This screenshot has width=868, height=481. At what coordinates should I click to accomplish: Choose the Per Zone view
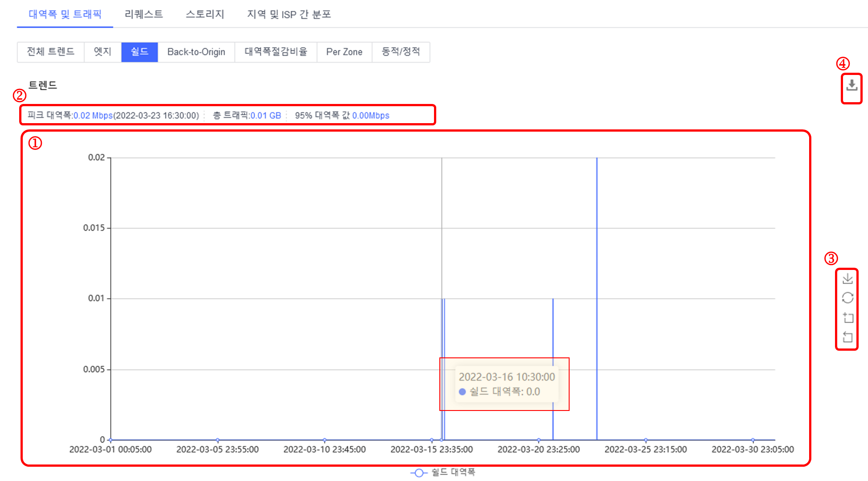(x=344, y=52)
